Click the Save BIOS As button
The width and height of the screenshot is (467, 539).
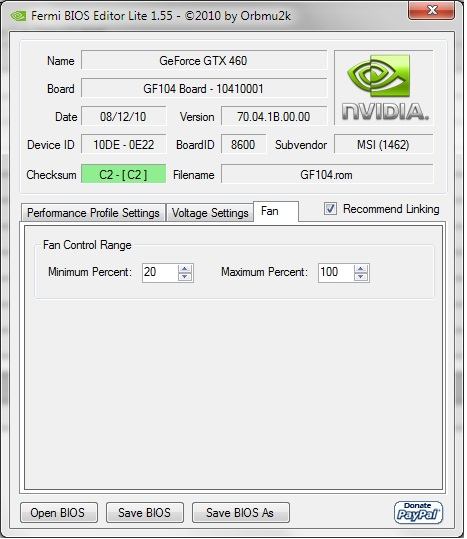coord(240,513)
